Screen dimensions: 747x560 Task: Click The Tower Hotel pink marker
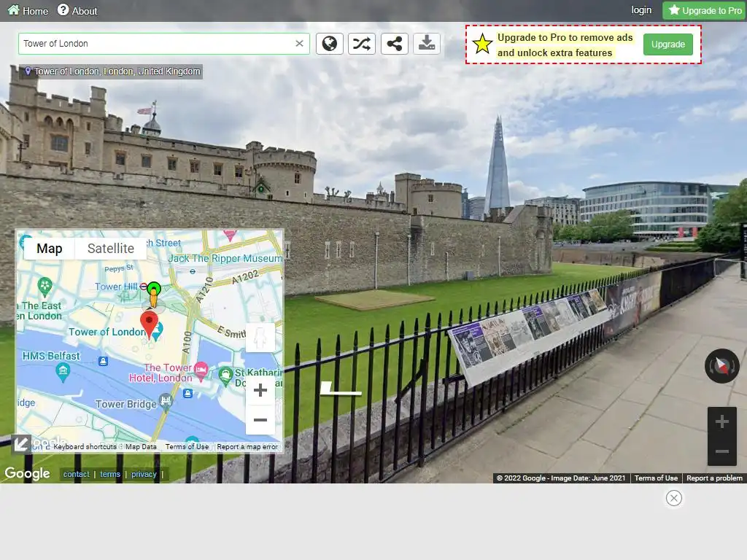coord(201,371)
